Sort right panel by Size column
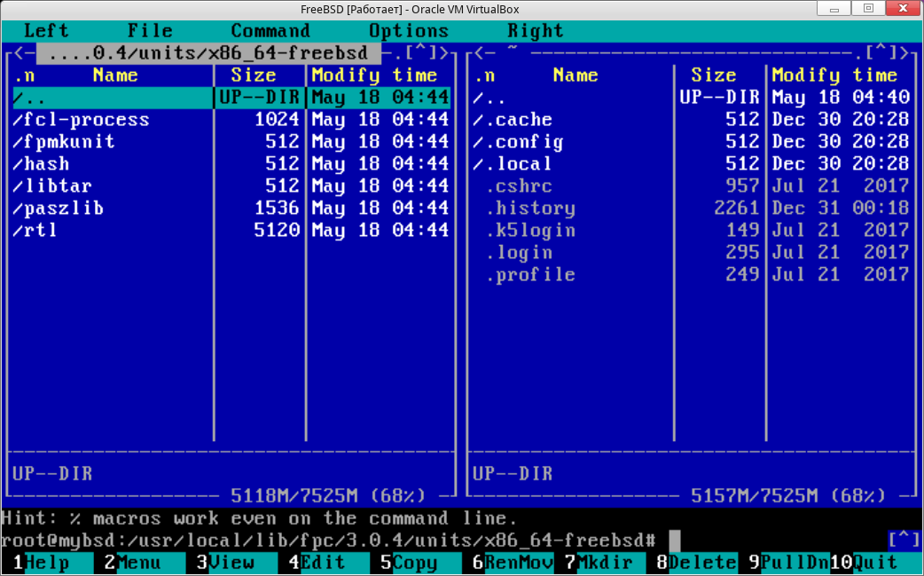Image resolution: width=924 pixels, height=576 pixels. pyautogui.click(x=713, y=75)
